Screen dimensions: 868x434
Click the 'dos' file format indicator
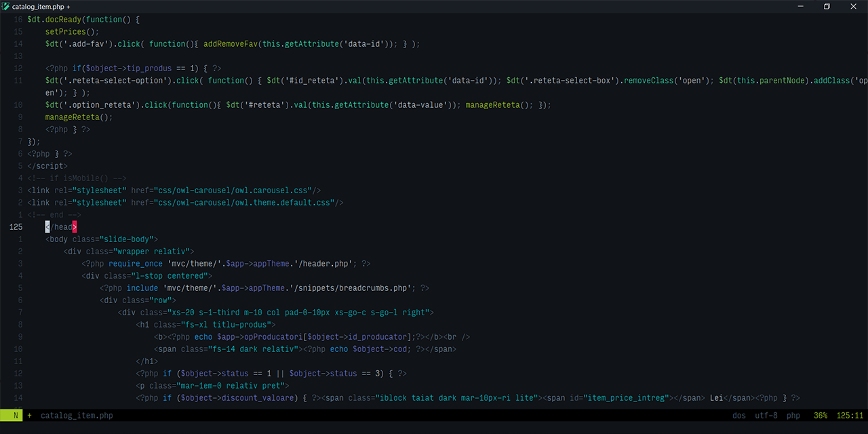click(739, 415)
